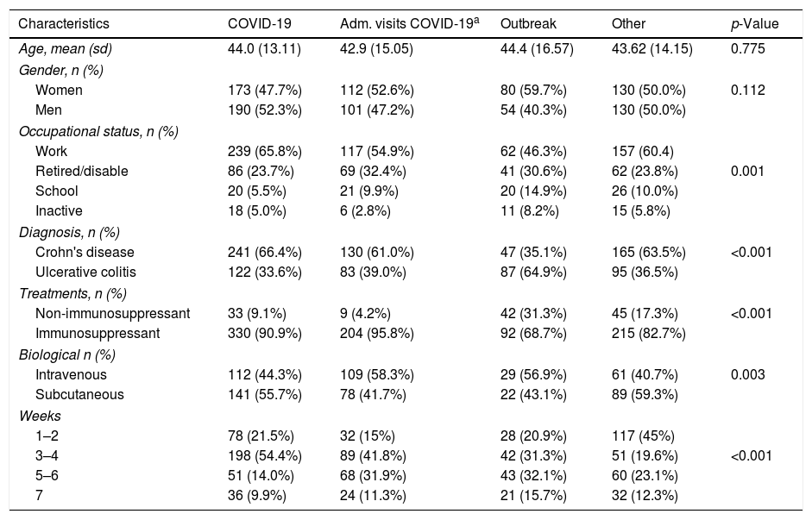
Task: Click the 0.003 p-value cell
Action: tap(746, 374)
